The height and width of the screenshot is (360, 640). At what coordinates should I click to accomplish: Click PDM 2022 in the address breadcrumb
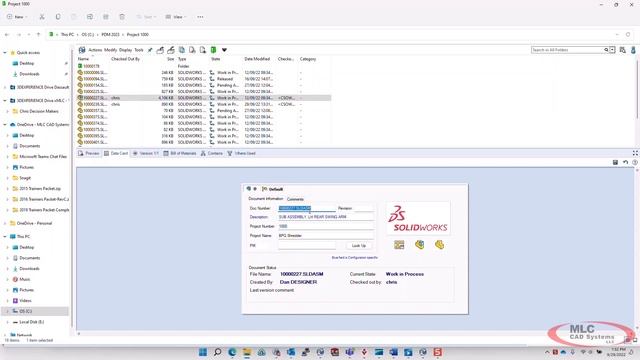tap(110, 35)
